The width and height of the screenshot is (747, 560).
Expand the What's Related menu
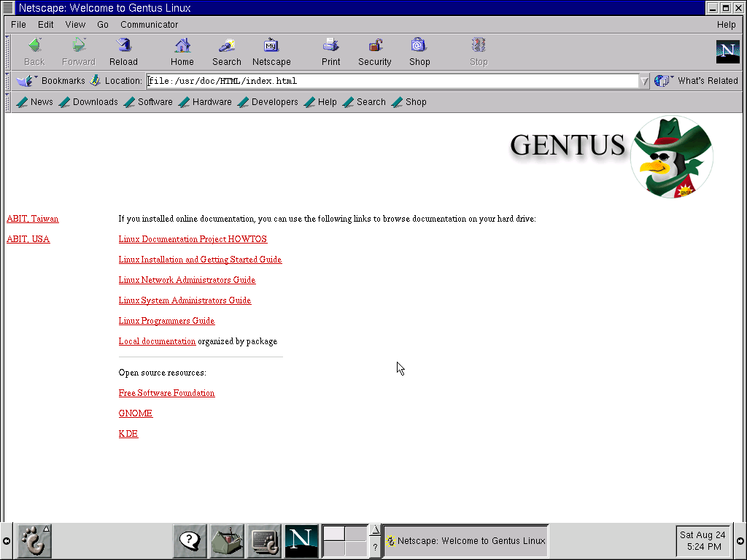coord(696,81)
